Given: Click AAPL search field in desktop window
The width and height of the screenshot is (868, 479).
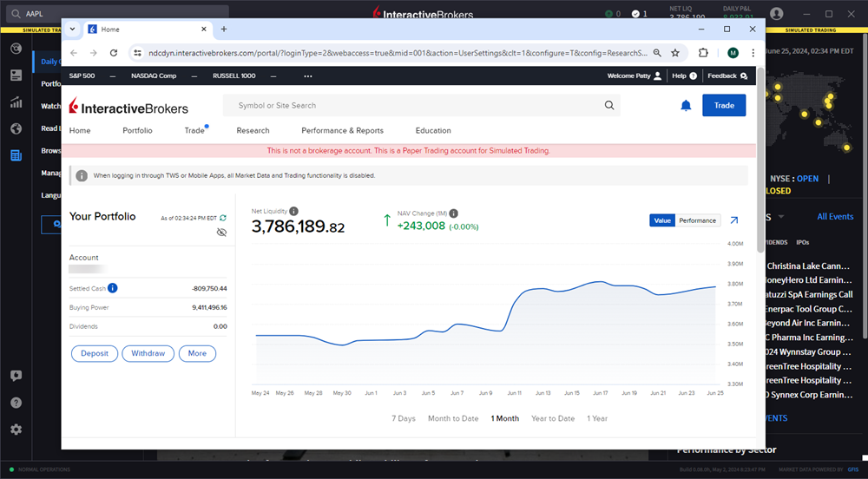Looking at the screenshot, I should 117,14.
